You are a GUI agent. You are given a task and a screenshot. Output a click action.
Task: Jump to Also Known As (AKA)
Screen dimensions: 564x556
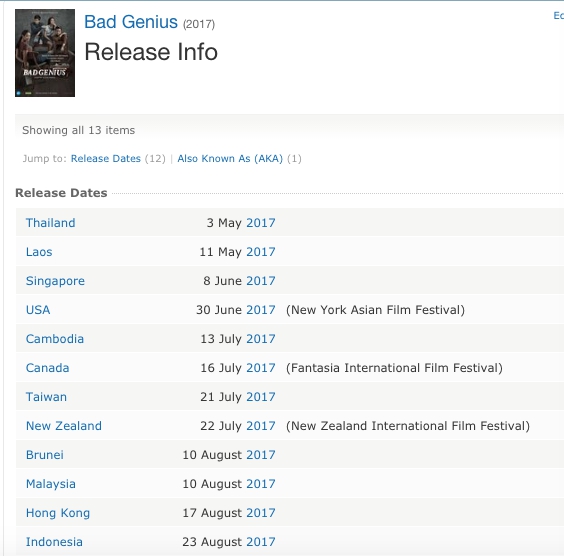point(230,159)
